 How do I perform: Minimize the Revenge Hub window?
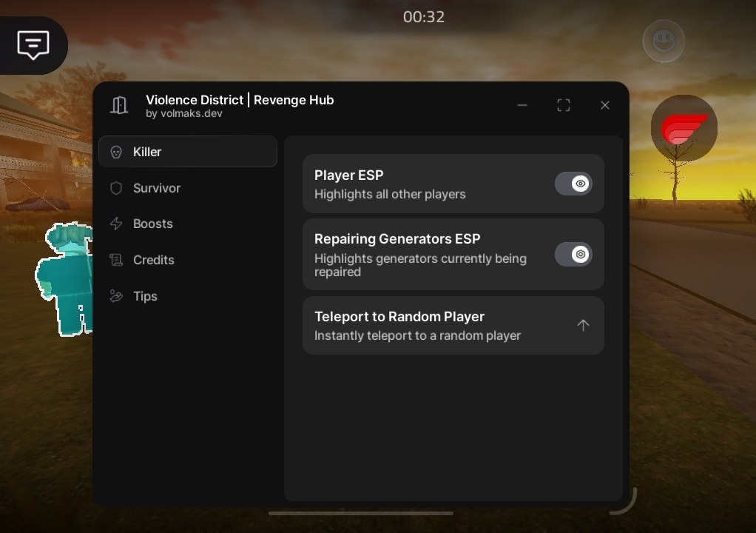pyautogui.click(x=522, y=105)
